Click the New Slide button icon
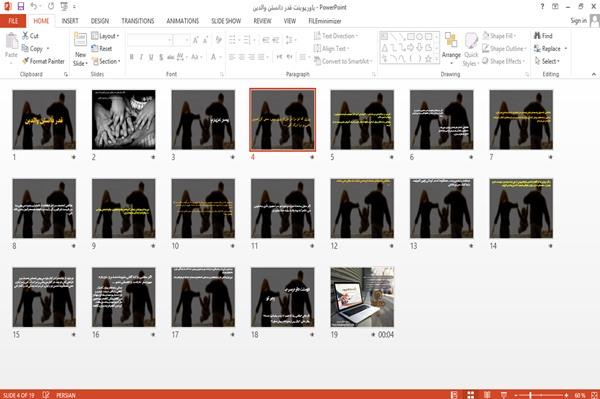The image size is (600, 399). pos(80,40)
